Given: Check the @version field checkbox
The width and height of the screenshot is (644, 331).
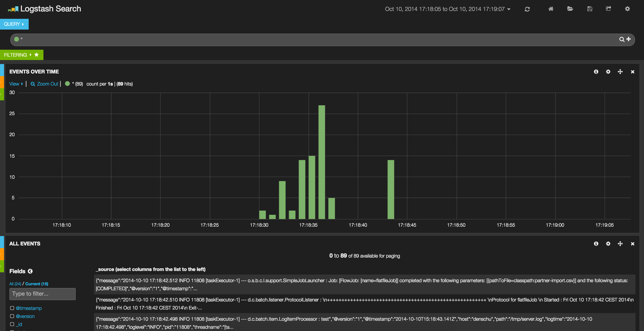Looking at the screenshot, I should tap(12, 316).
